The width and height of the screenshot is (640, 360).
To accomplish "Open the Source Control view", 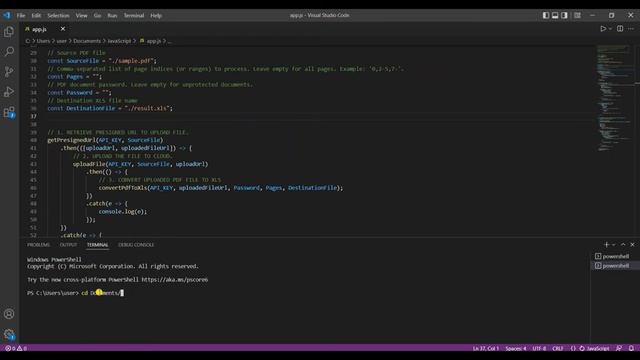I will click(9, 72).
